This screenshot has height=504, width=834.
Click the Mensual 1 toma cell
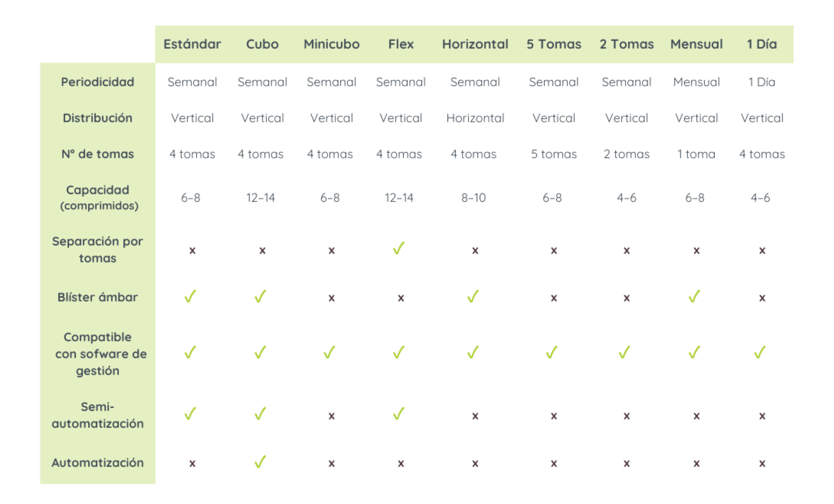click(696, 154)
